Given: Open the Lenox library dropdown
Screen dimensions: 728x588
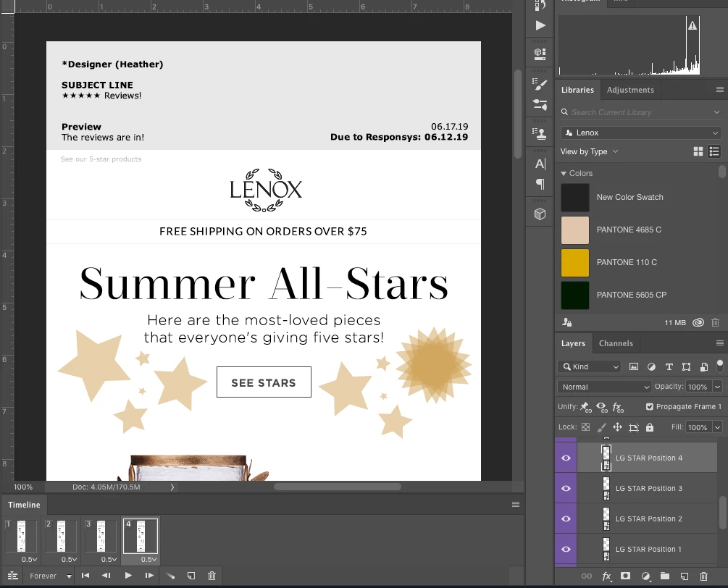Looking at the screenshot, I should (x=641, y=133).
